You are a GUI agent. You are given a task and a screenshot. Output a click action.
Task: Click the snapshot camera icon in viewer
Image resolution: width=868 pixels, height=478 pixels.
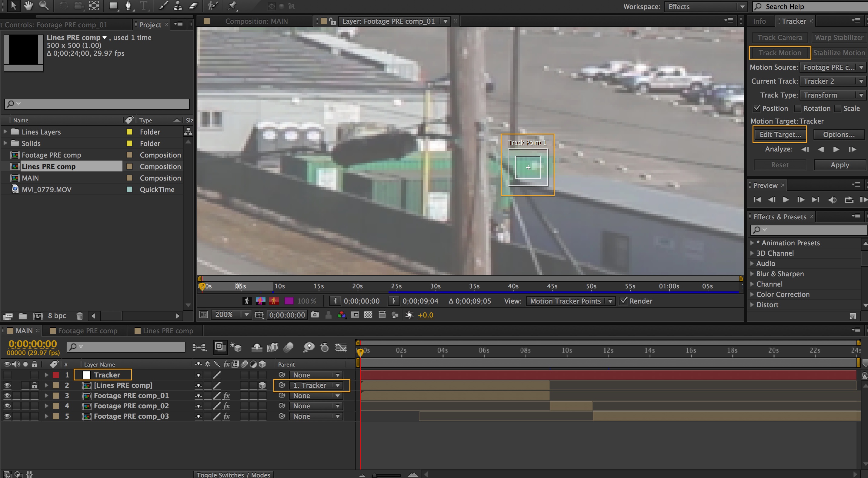[315, 315]
